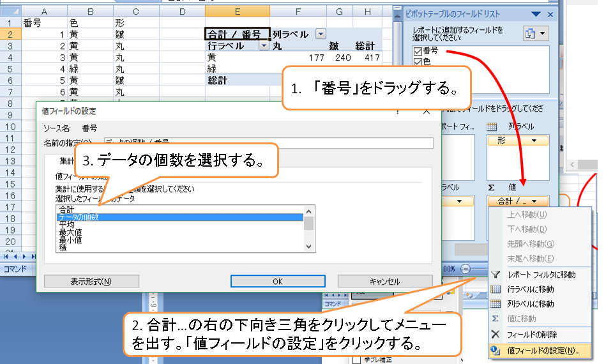Click the 列ラベル table icon in field list
613x364 pixels.
(492, 126)
